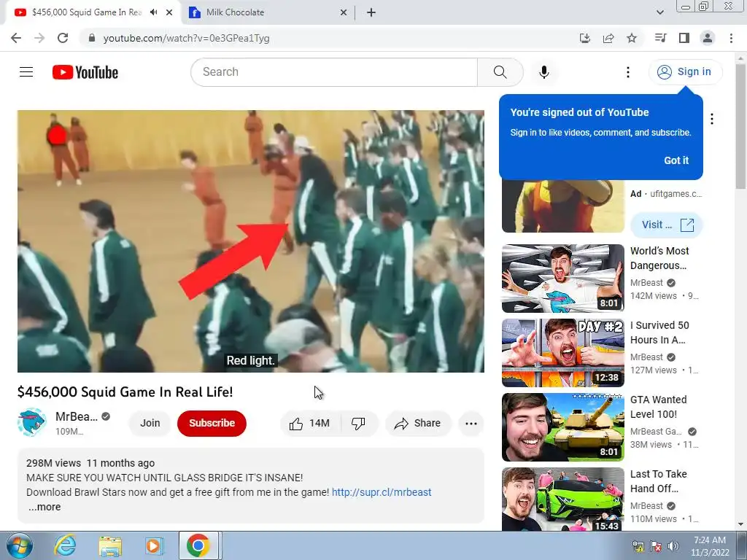Close the Squid Game YouTube tab
This screenshot has width=747, height=560.
tap(169, 12)
